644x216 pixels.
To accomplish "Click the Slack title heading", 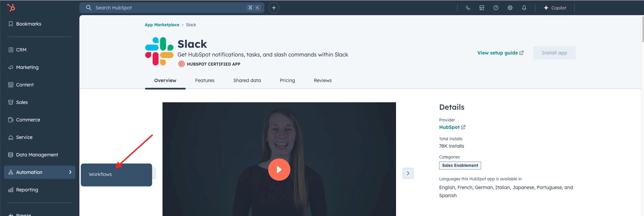I will 192,44.
